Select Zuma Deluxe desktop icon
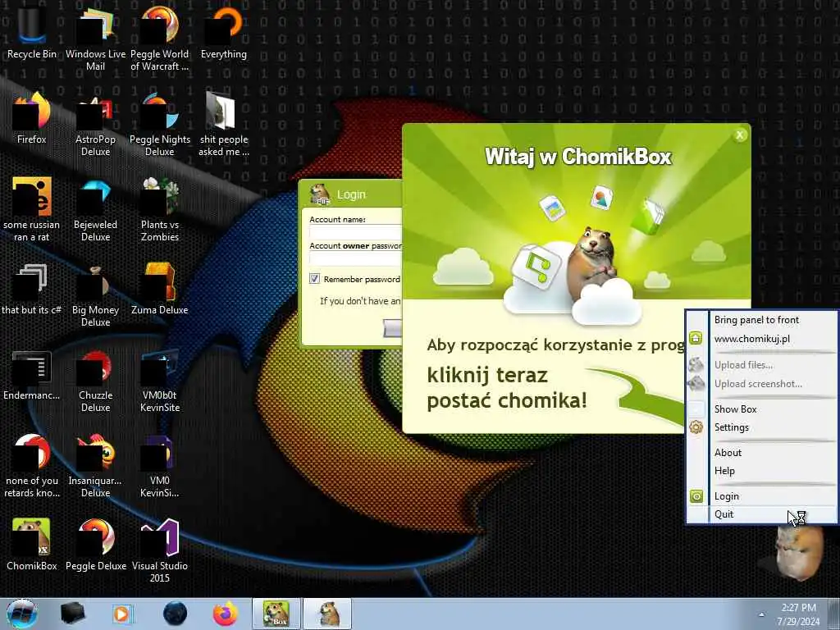This screenshot has height=630, width=840. 160,290
